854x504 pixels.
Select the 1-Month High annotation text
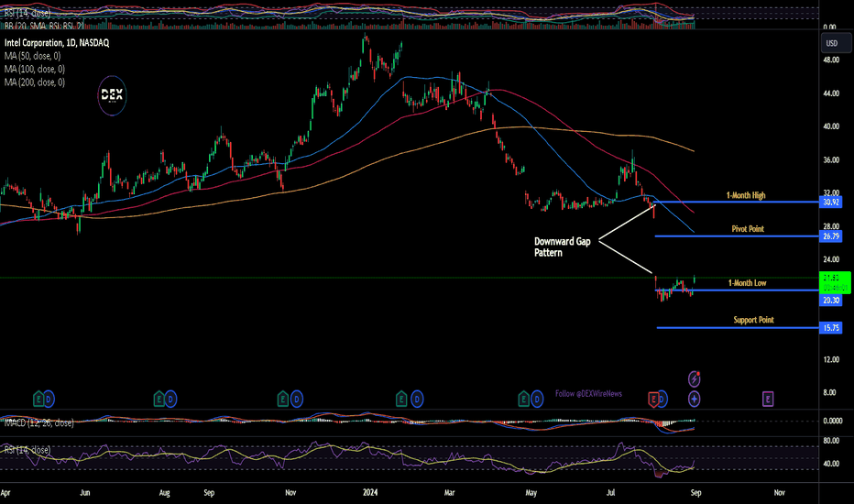pos(746,195)
